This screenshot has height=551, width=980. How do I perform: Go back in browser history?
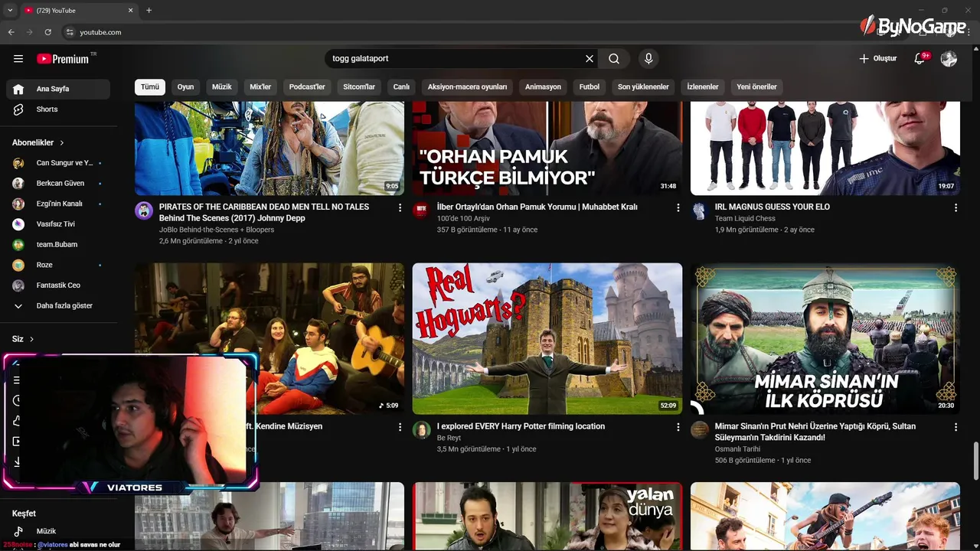pyautogui.click(x=11, y=32)
